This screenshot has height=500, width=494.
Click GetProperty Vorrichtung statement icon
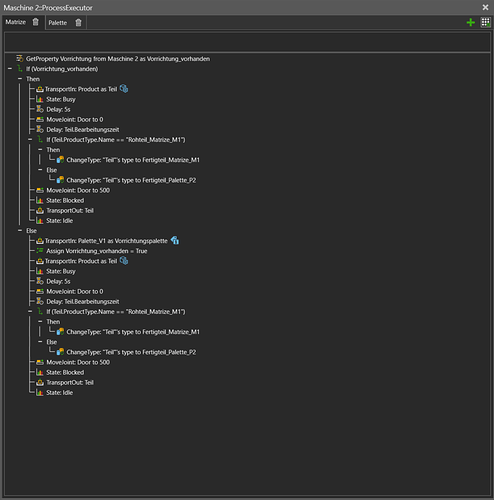click(20, 59)
